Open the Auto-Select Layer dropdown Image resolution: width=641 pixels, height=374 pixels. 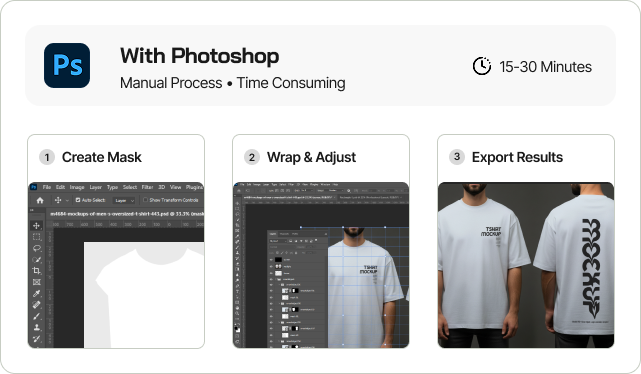click(124, 200)
